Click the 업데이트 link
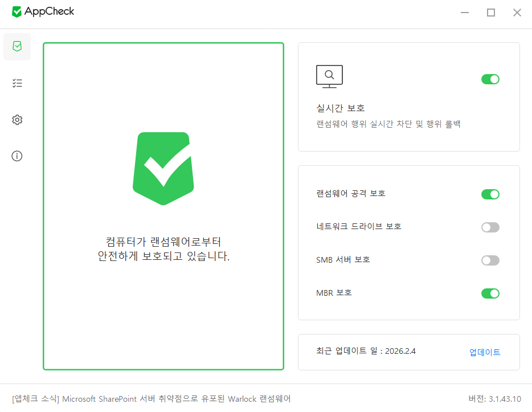Screen dimensions: 532x412 tap(485, 352)
